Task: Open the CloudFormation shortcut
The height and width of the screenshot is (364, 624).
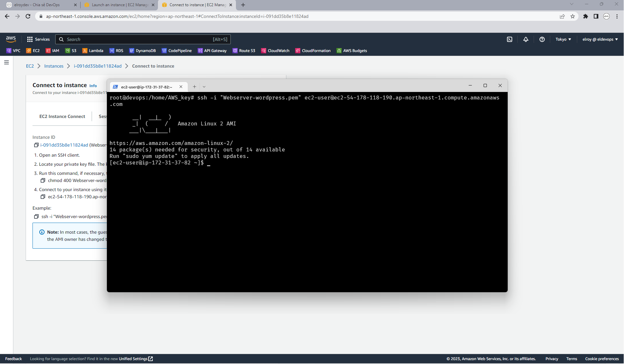Action: coord(313,51)
